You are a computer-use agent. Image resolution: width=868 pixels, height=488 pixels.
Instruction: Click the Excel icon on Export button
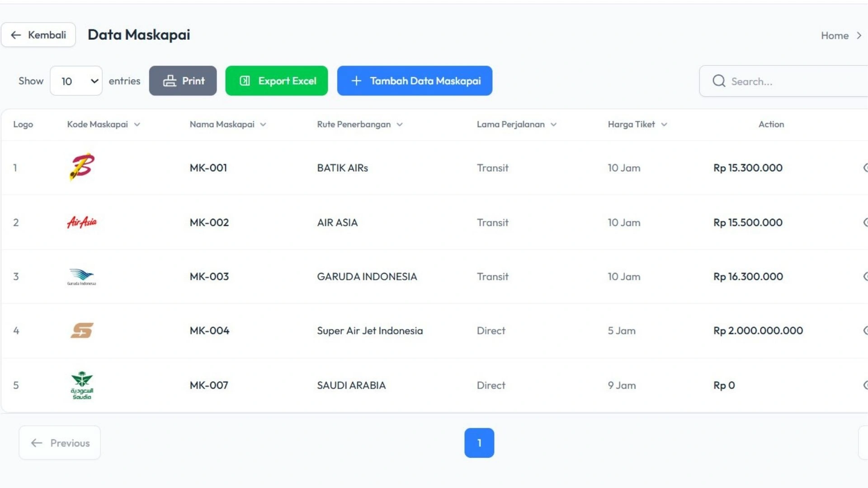tap(245, 81)
